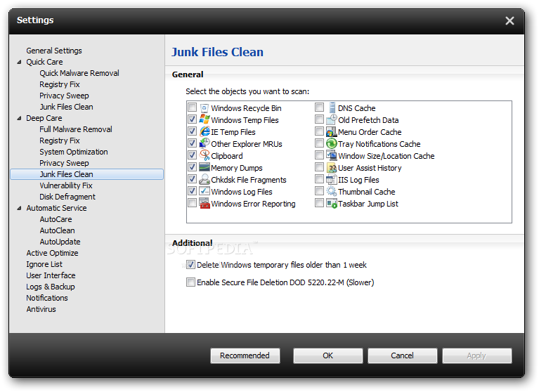Screen dimensions: 539x392
Task: Click the Window Size/Location Cache icon
Action: (x=332, y=155)
